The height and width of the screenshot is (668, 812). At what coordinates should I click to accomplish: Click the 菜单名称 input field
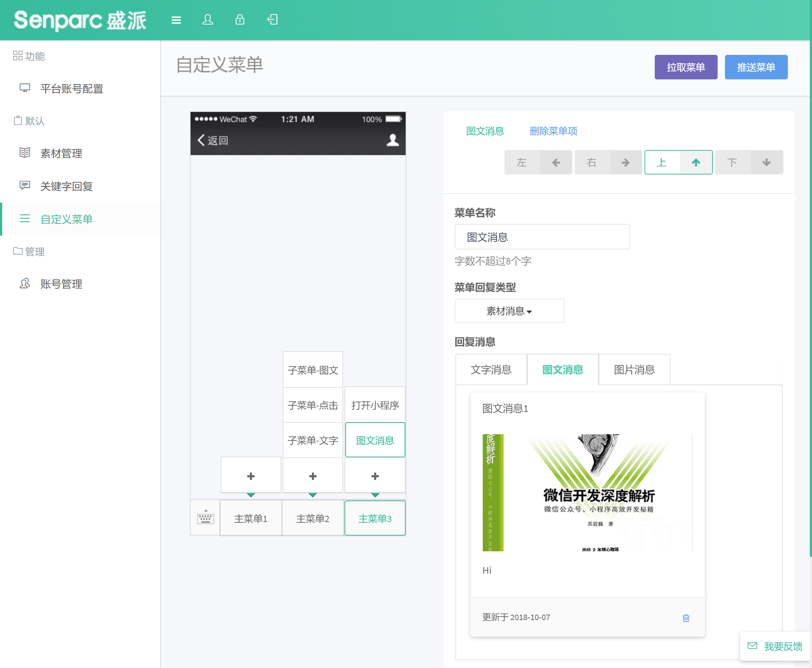point(542,237)
